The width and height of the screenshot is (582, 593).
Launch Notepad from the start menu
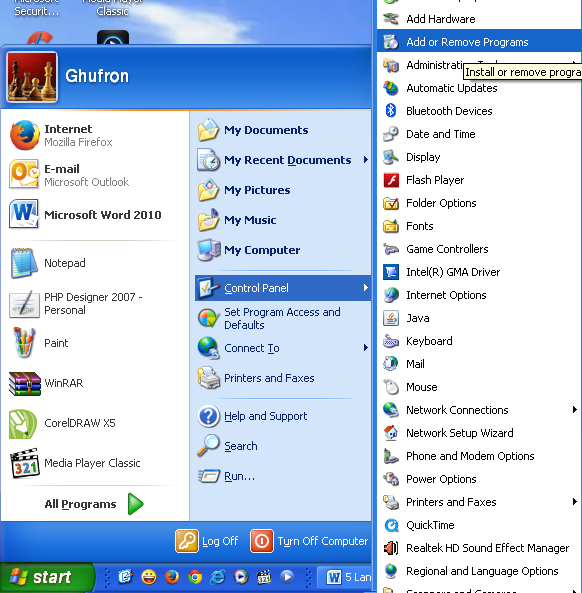[x=95, y=263]
